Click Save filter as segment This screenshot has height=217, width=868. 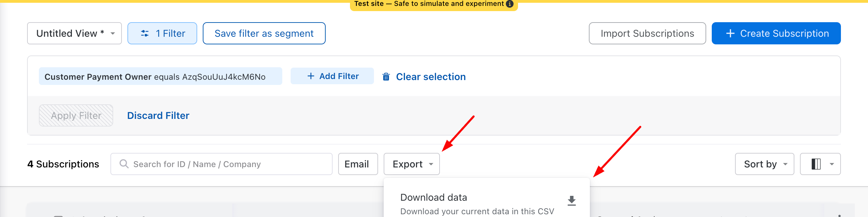(264, 33)
